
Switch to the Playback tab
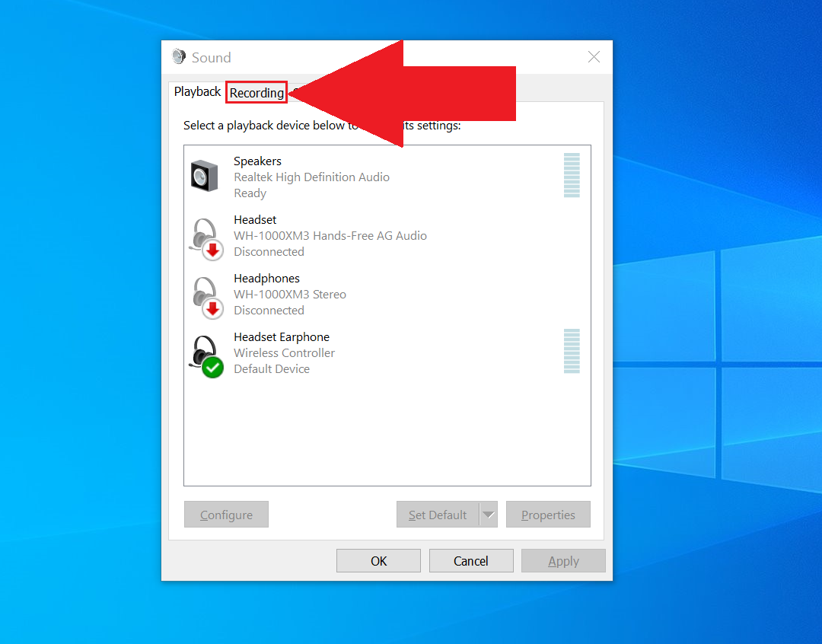(197, 91)
